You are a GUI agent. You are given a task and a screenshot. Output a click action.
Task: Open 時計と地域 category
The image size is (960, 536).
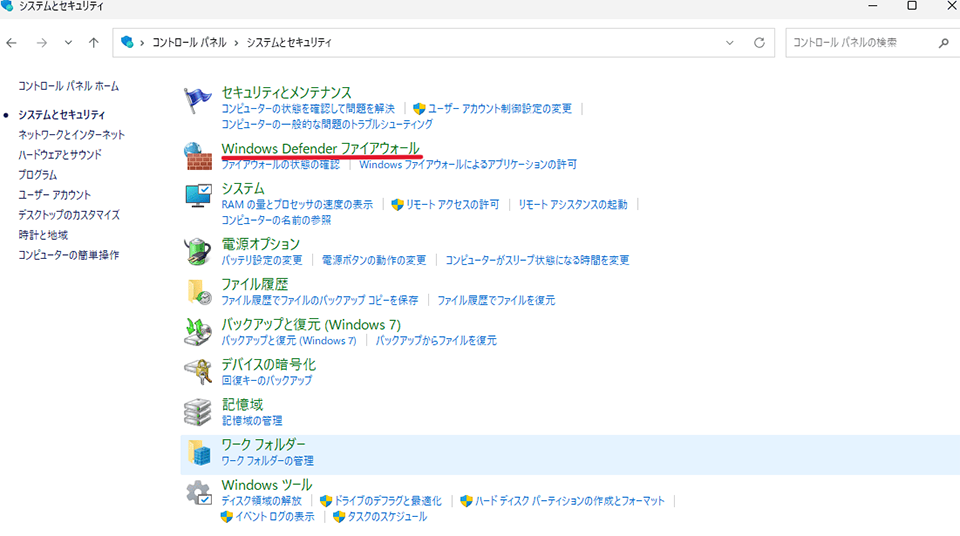point(43,235)
